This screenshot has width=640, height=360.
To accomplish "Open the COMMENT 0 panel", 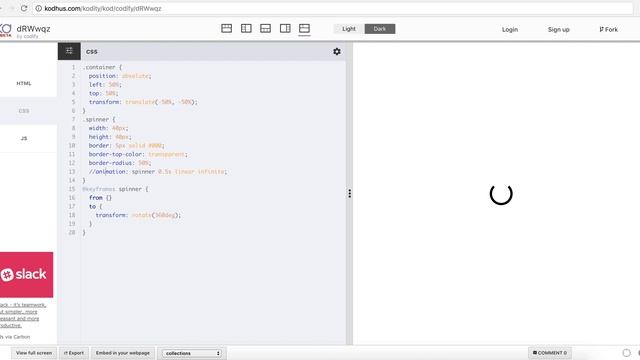I will [x=550, y=353].
